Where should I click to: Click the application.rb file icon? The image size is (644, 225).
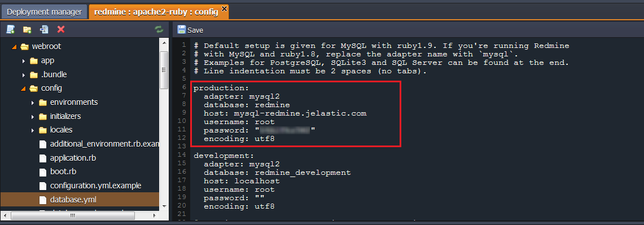pyautogui.click(x=43, y=158)
